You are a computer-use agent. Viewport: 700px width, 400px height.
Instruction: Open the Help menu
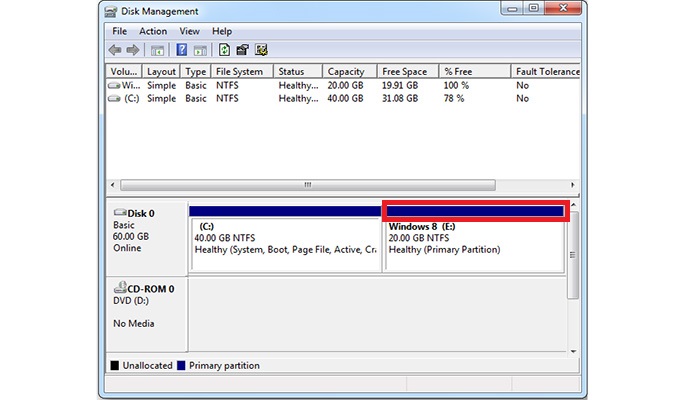(221, 31)
